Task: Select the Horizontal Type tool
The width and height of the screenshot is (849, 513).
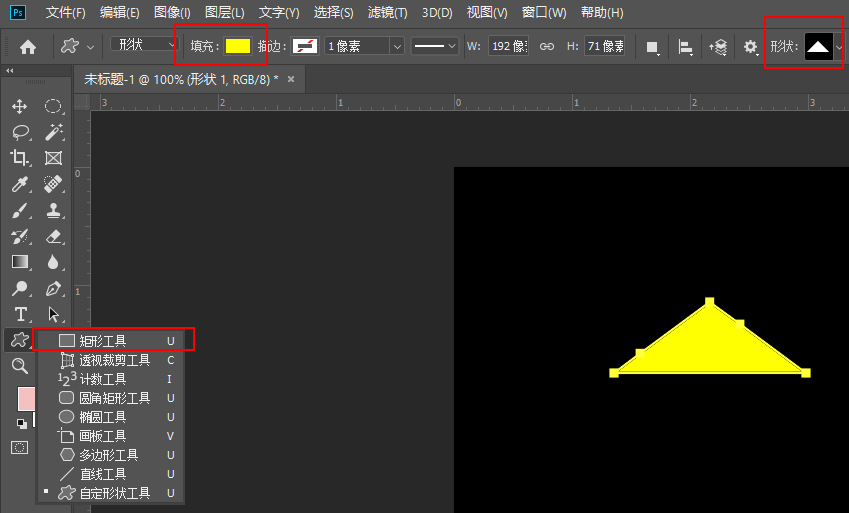Action: pyautogui.click(x=20, y=314)
